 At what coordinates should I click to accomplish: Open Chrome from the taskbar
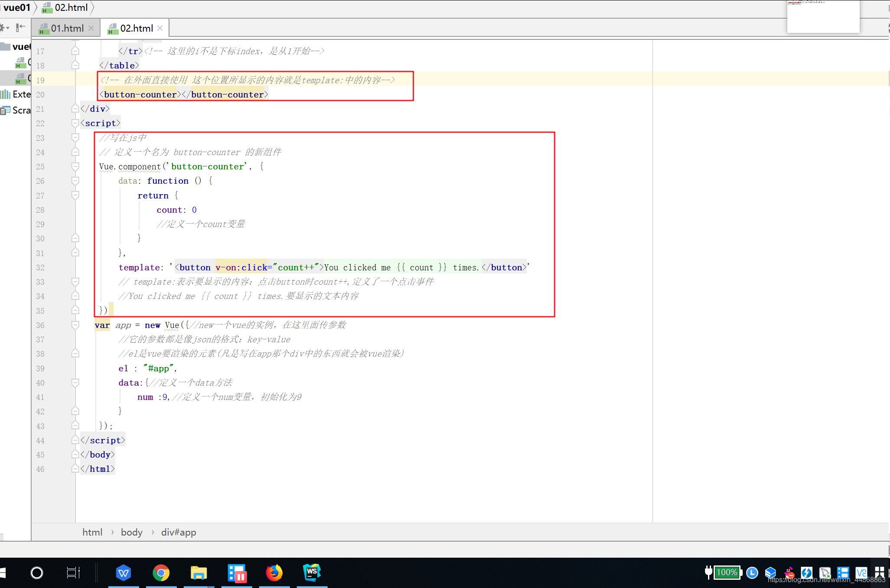coord(161,573)
